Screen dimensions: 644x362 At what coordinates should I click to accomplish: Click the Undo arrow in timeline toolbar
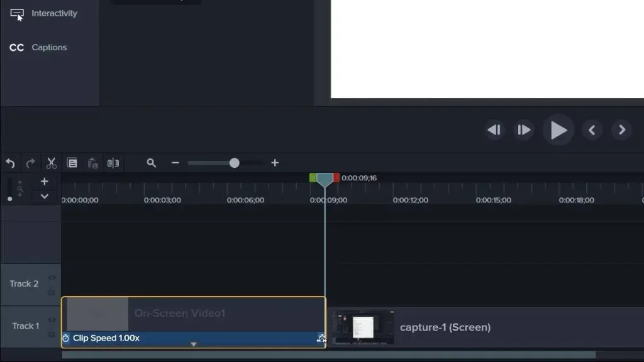10,163
